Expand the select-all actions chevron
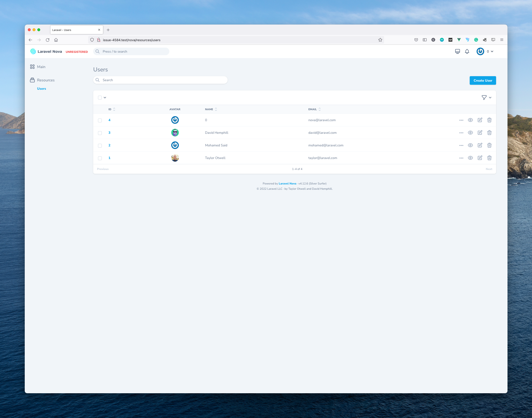Image resolution: width=532 pixels, height=418 pixels. coord(105,97)
